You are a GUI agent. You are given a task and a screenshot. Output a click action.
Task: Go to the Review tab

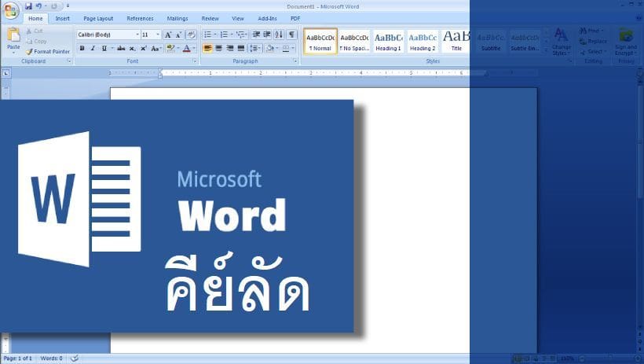(210, 19)
